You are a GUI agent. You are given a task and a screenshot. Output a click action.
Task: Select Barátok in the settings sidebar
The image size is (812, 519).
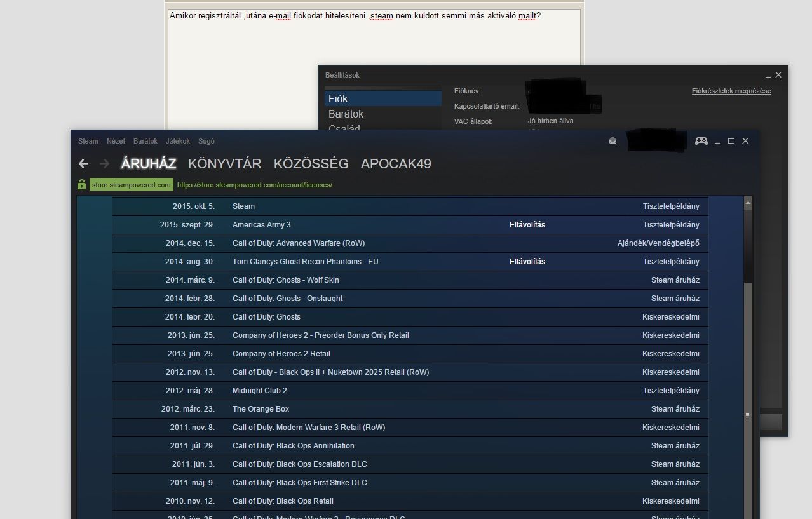382,114
